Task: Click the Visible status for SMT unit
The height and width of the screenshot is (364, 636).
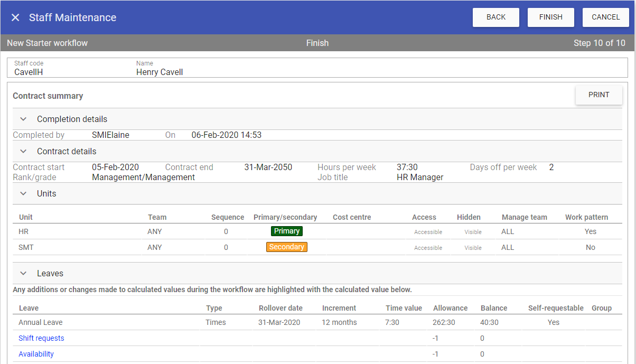Action: click(x=473, y=248)
